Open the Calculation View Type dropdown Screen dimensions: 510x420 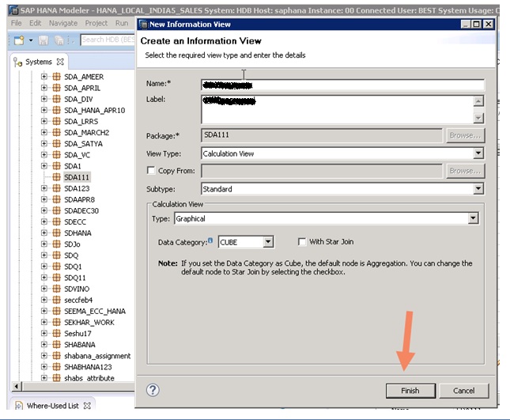474,218
